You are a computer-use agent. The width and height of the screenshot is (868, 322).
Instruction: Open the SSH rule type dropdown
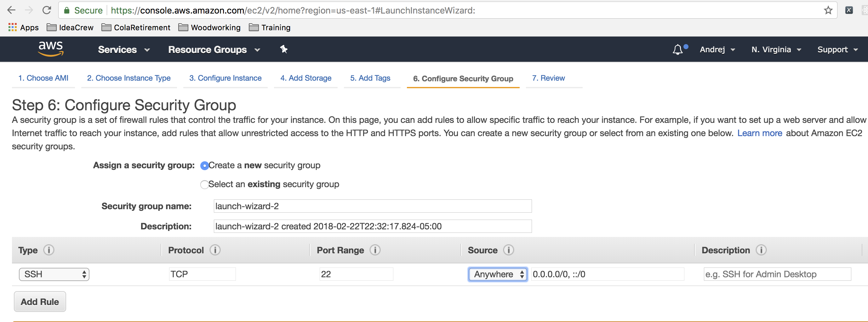(x=54, y=274)
